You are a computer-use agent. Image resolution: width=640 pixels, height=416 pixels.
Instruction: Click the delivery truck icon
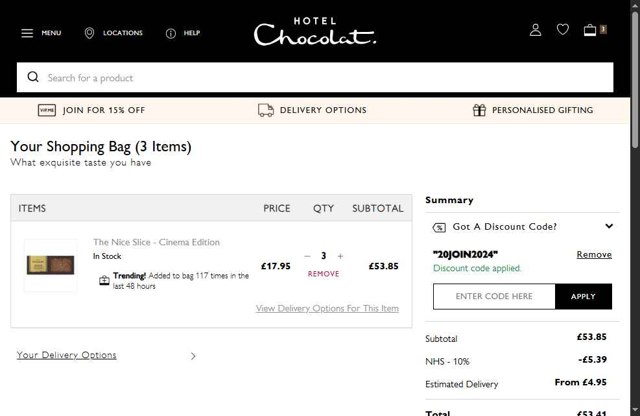(266, 110)
